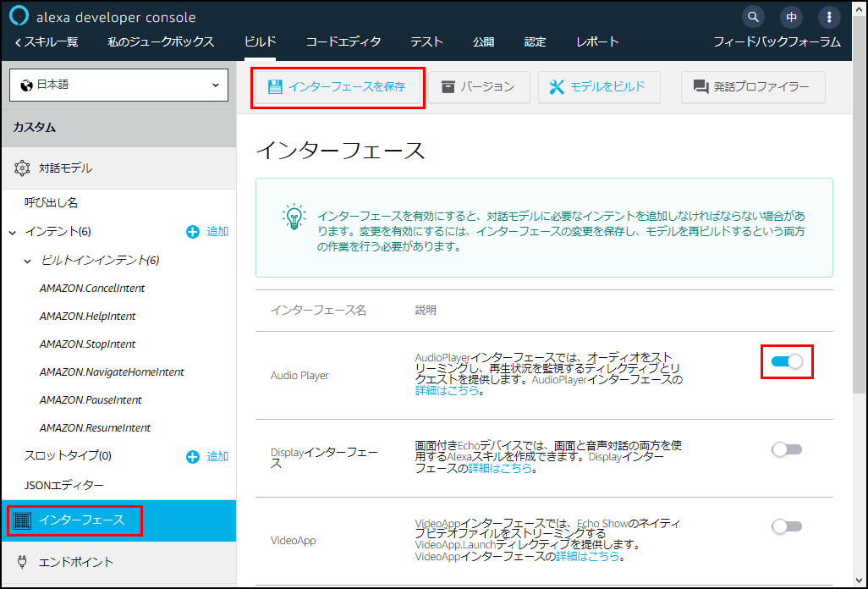Open the 日本語 language dropdown
868x589 pixels.
pyautogui.click(x=118, y=85)
